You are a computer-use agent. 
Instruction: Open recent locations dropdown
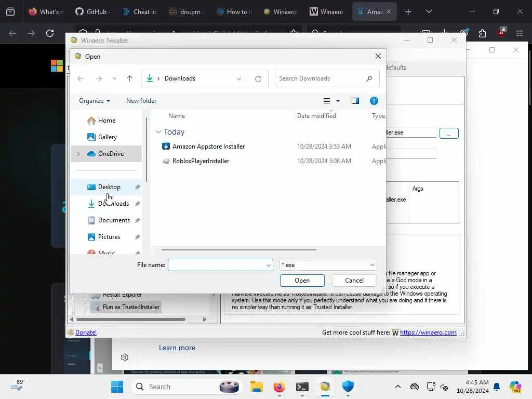tap(114, 79)
